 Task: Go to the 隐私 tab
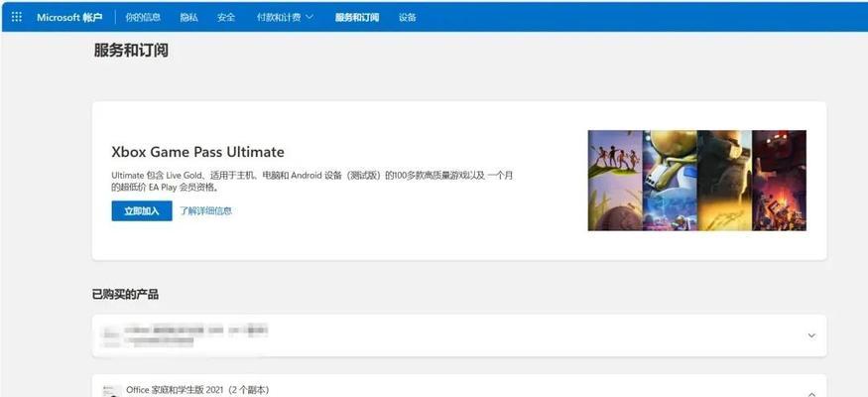click(188, 17)
